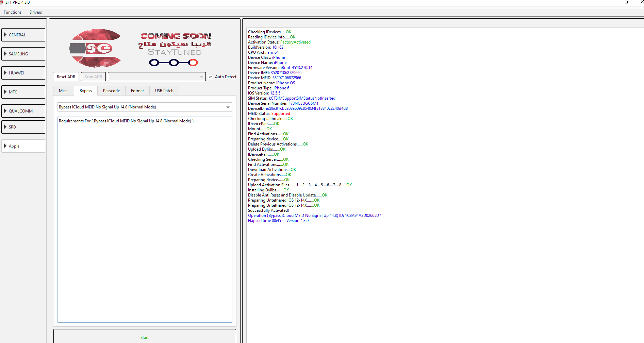Open the Bypass iCloud MEID operation dropdown
Screen dimensions: 644x343
tap(145, 107)
